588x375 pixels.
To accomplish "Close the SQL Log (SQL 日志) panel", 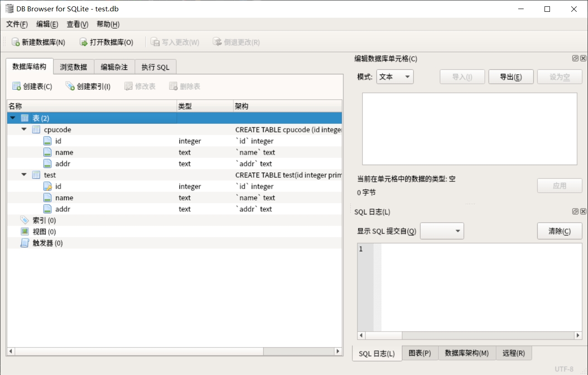I will pyautogui.click(x=583, y=212).
